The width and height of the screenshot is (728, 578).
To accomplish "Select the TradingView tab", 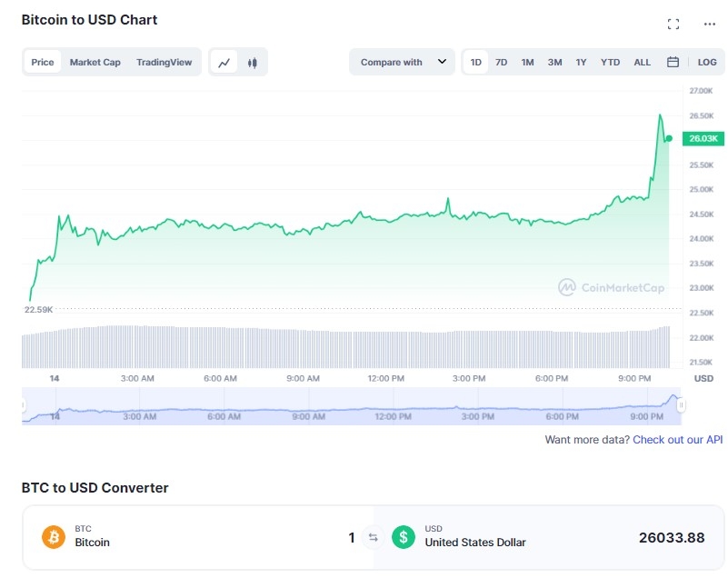I will click(x=164, y=62).
